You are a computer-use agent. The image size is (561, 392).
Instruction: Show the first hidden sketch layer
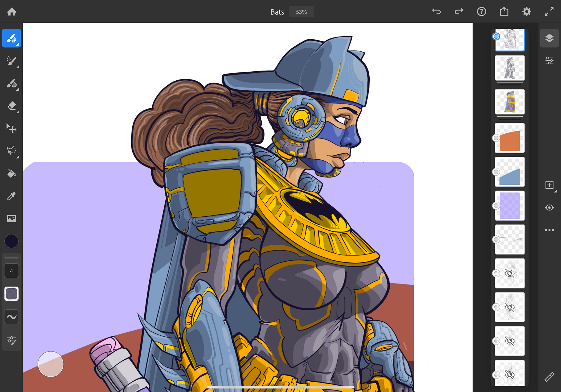pos(510,273)
